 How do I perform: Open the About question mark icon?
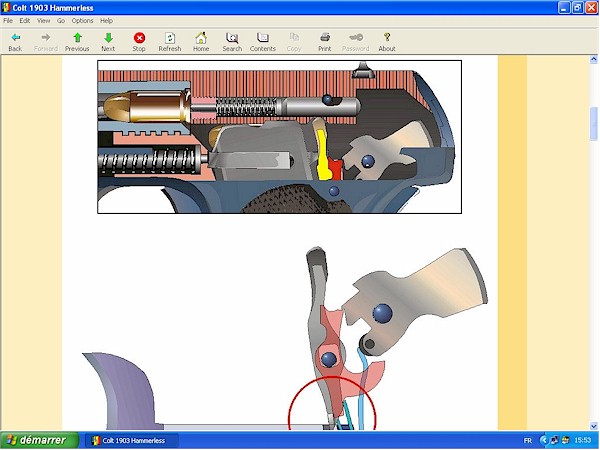point(387,38)
